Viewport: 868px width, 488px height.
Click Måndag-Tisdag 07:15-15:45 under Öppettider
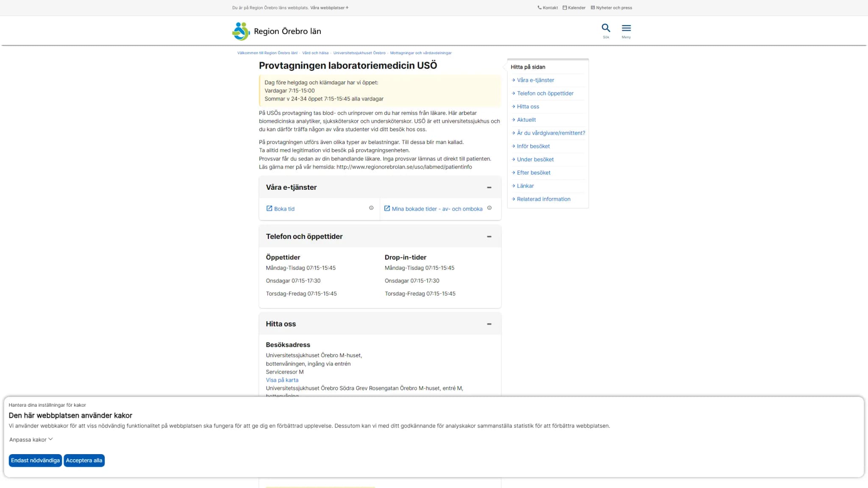[x=300, y=268]
